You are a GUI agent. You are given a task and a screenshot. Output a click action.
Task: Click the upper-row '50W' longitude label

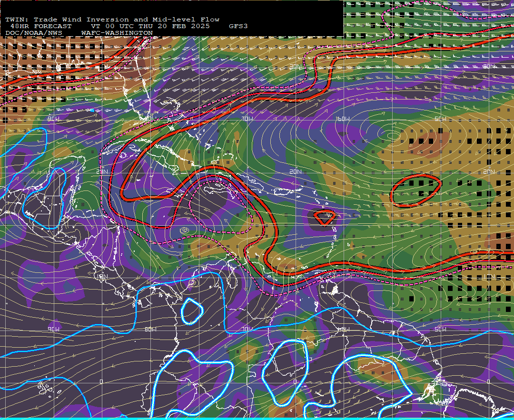[440, 119]
